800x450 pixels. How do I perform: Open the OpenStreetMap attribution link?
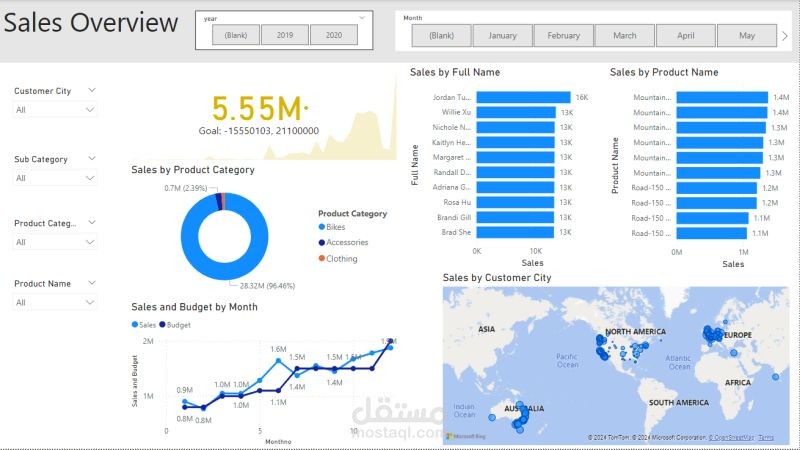point(731,438)
